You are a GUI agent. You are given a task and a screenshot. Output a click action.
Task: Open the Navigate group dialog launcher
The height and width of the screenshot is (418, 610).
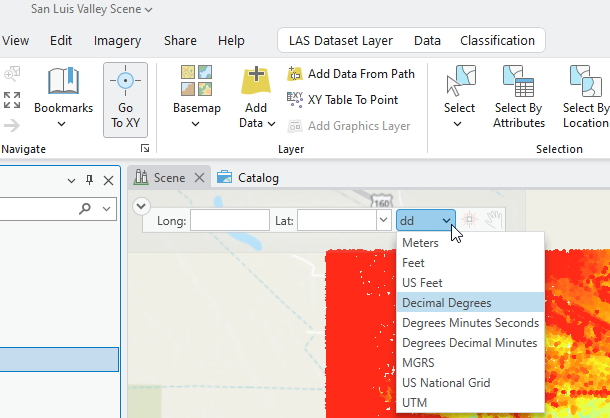(145, 148)
